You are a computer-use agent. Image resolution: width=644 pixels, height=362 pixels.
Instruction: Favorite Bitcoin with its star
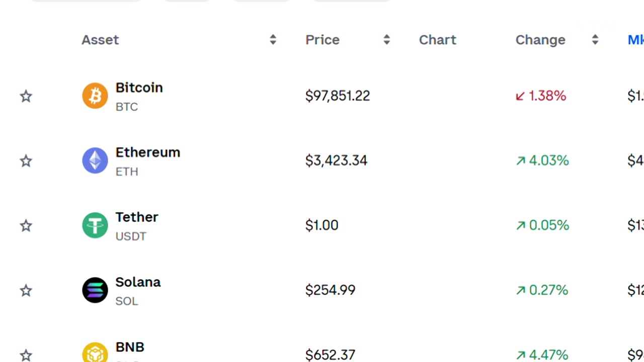[x=26, y=96]
